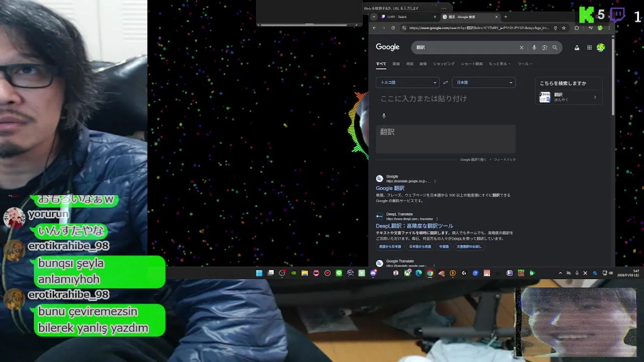This screenshot has width=644, height=362.
Task: Add a new browser tab
Action: (506, 17)
